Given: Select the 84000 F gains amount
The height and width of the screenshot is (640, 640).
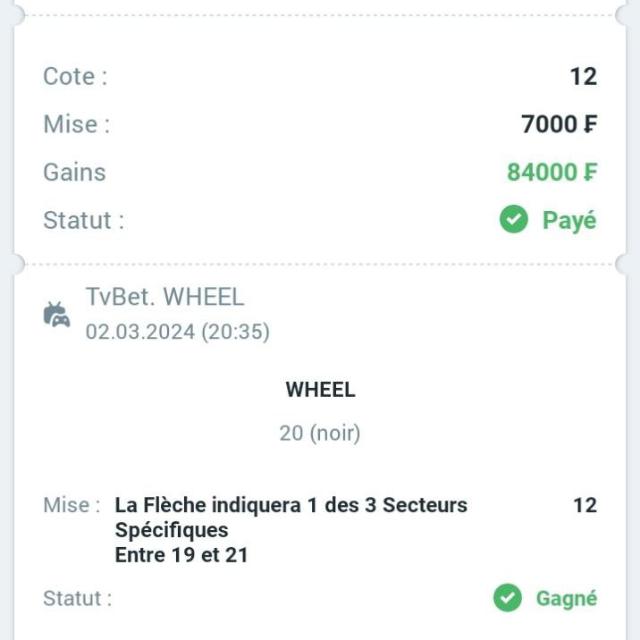Looking at the screenshot, I should (x=552, y=172).
